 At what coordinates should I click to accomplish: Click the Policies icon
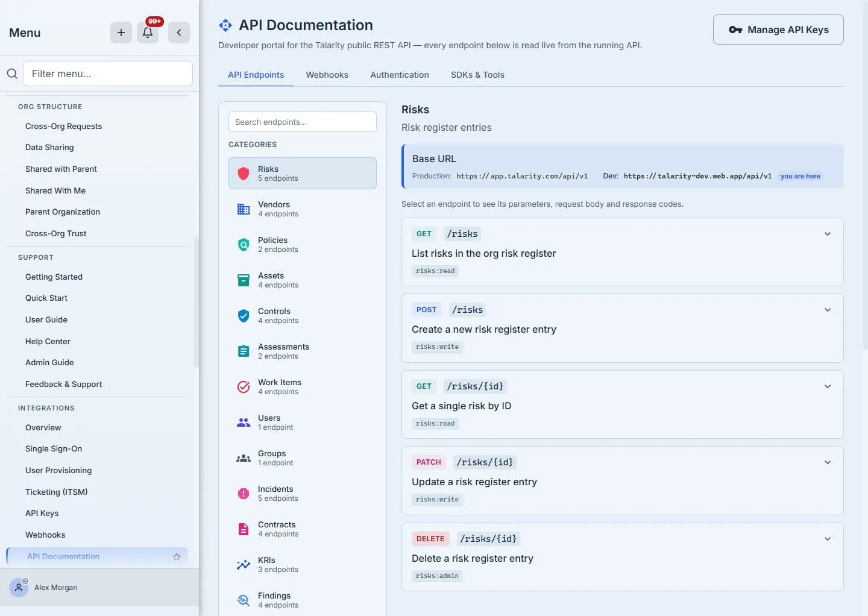point(244,245)
